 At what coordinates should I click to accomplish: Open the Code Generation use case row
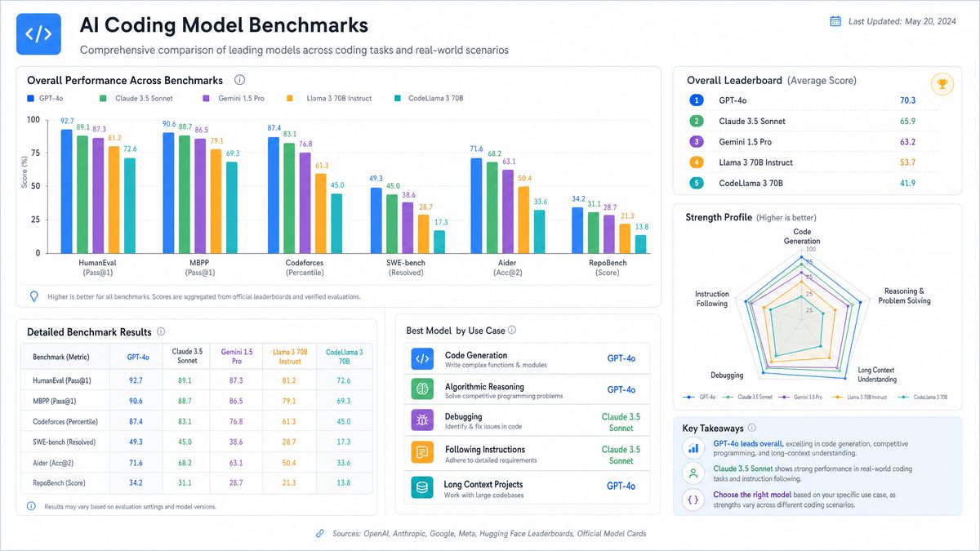pyautogui.click(x=528, y=359)
